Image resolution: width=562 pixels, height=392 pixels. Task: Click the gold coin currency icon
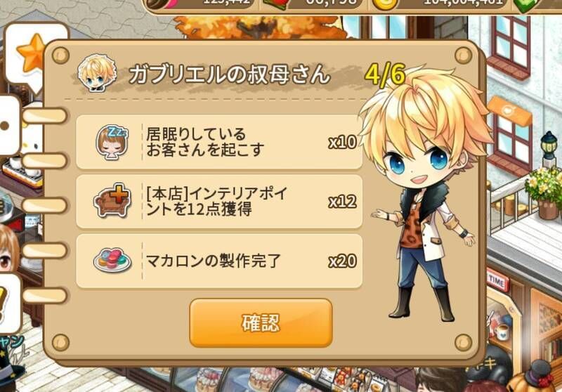[x=385, y=5]
